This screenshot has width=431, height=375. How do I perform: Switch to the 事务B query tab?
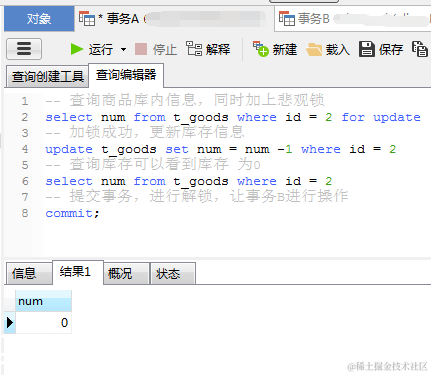point(353,19)
